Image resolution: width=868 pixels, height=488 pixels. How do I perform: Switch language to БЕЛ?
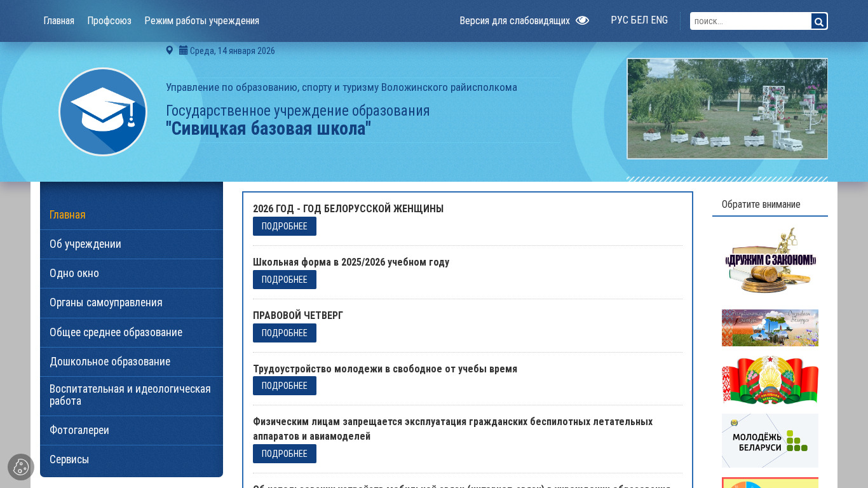(x=639, y=20)
